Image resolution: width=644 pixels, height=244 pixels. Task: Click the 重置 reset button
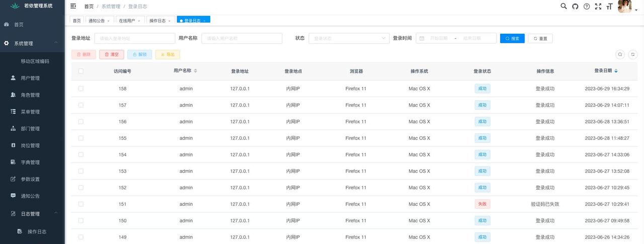540,38
